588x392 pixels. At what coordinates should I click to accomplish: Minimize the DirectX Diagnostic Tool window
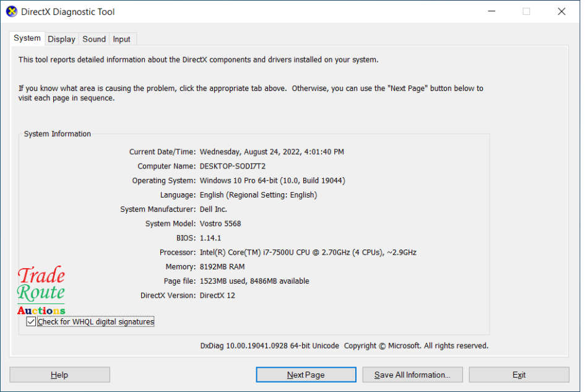tap(491, 11)
